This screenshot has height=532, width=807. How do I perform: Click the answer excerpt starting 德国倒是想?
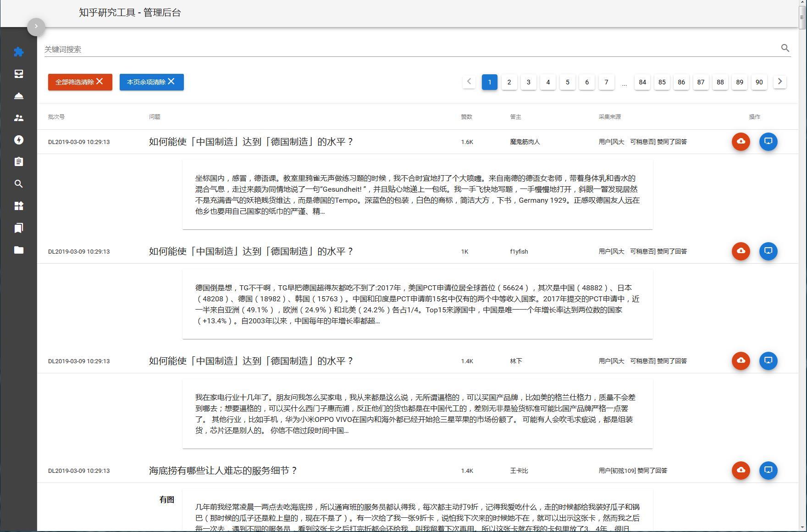click(x=417, y=304)
